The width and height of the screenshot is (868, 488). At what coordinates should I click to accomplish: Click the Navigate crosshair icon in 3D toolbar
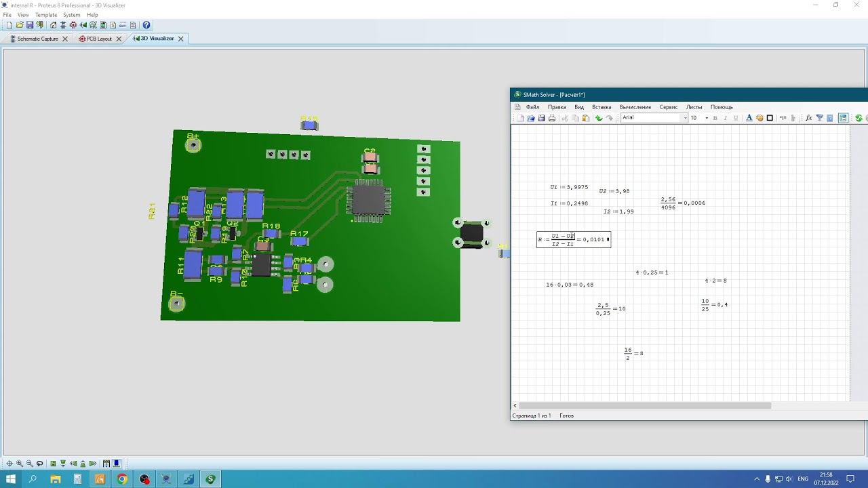tap(9, 464)
